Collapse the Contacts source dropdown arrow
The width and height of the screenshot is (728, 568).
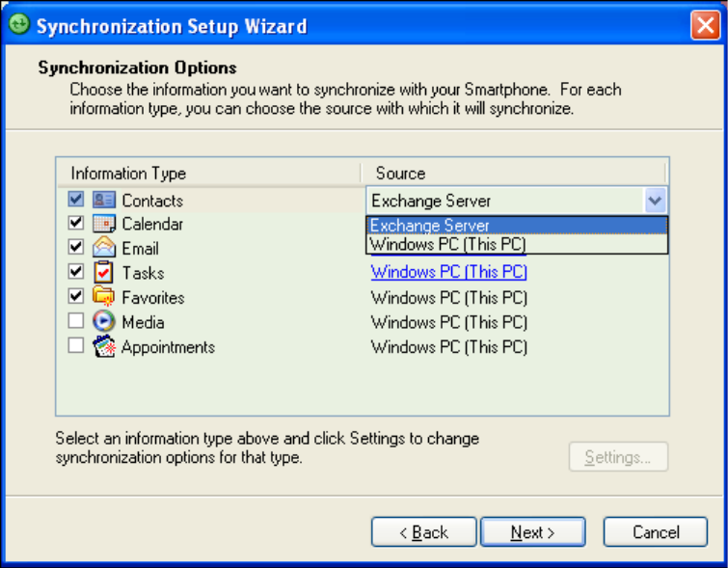pos(655,201)
